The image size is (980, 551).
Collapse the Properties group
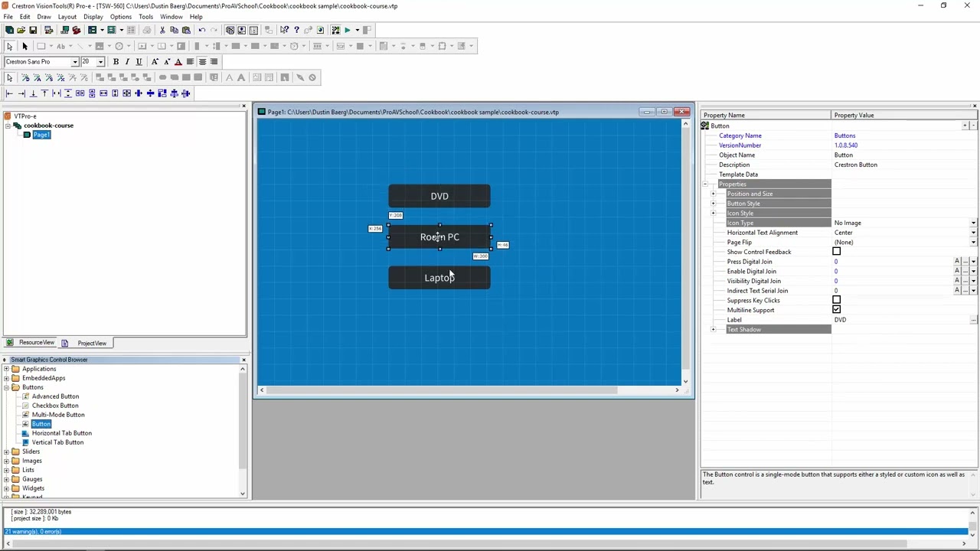[705, 184]
